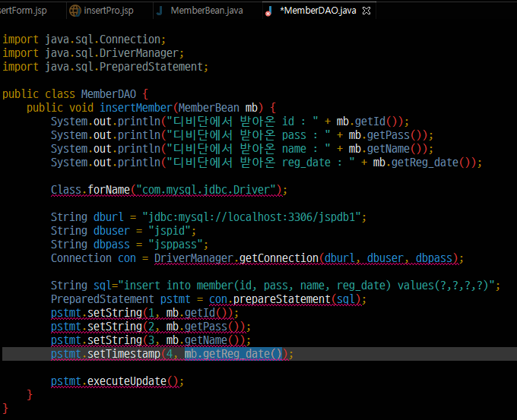
Task: Click mb.getName() in the println line
Action: (x=388, y=149)
